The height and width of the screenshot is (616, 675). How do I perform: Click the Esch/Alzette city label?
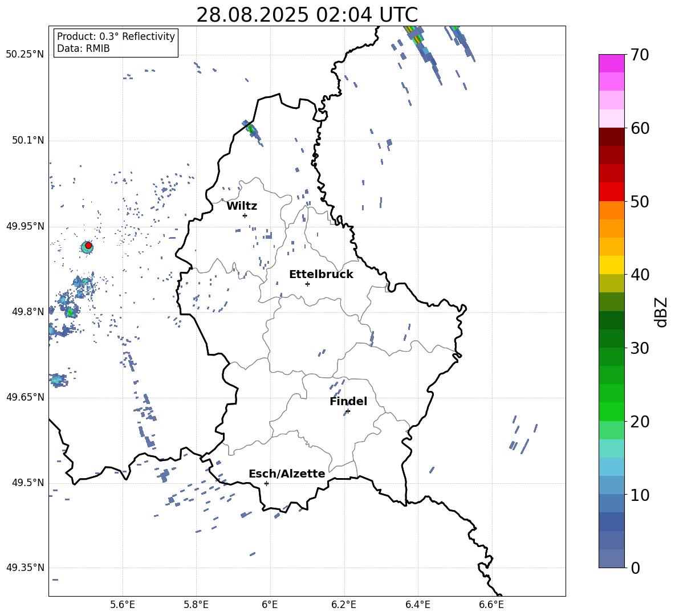(x=287, y=474)
